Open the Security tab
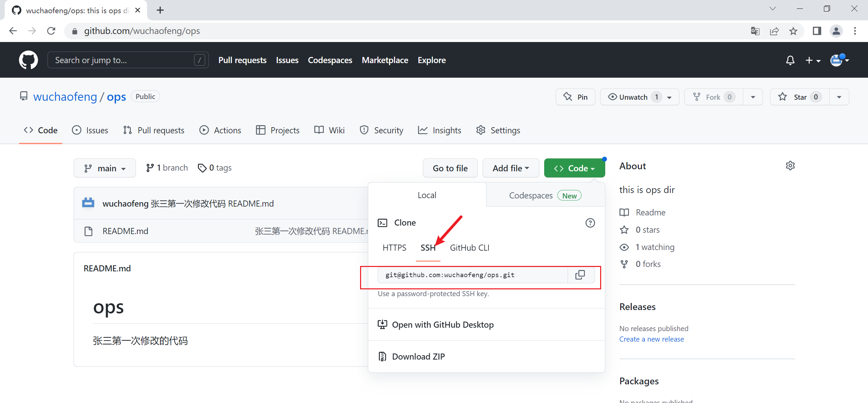868x403 pixels. 381,130
